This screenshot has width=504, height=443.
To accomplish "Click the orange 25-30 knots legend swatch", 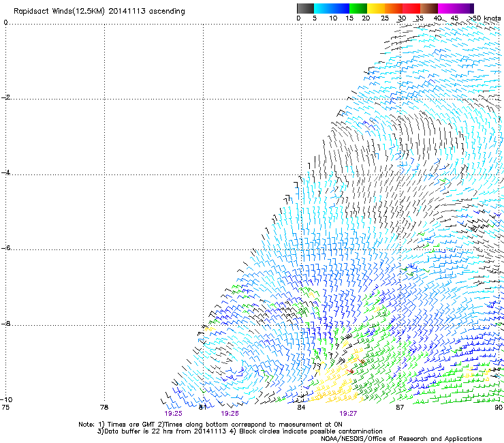I will click(394, 8).
